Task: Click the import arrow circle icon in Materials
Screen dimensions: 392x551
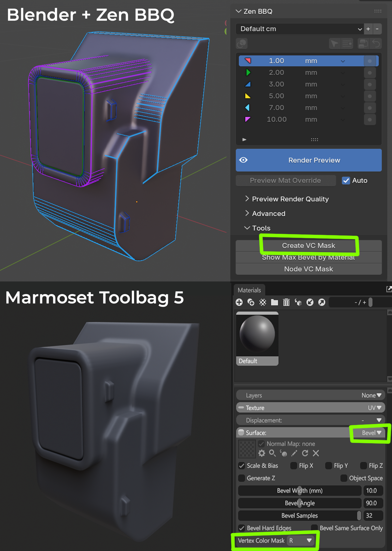Action: click(310, 302)
